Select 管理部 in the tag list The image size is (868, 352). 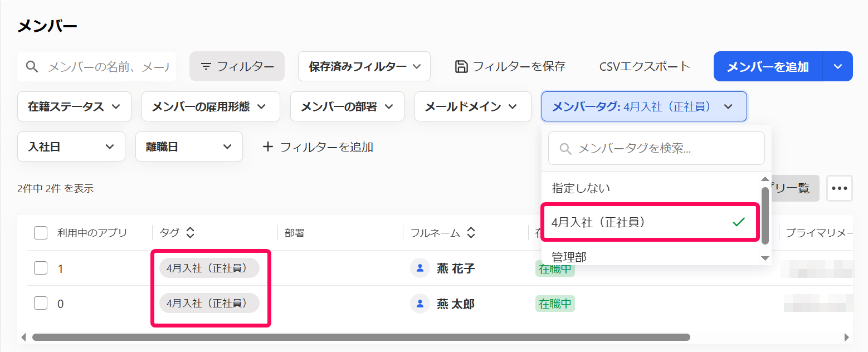[651, 256]
